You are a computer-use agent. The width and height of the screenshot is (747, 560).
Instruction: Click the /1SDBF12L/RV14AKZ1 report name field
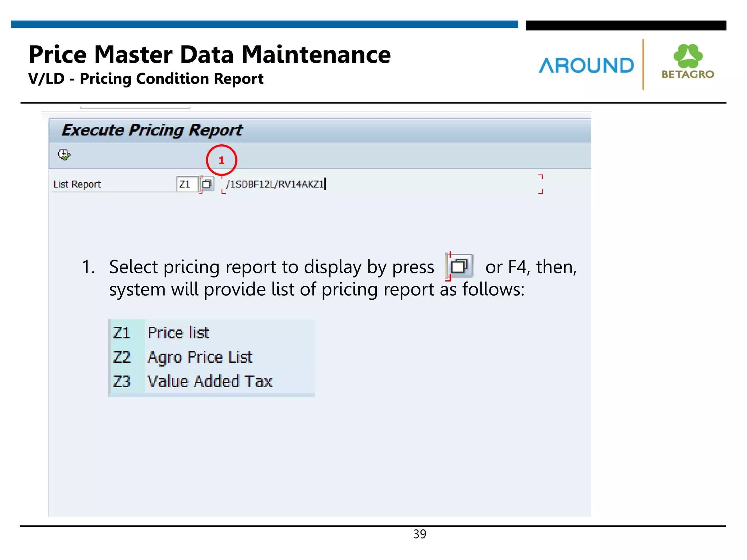pyautogui.click(x=275, y=184)
